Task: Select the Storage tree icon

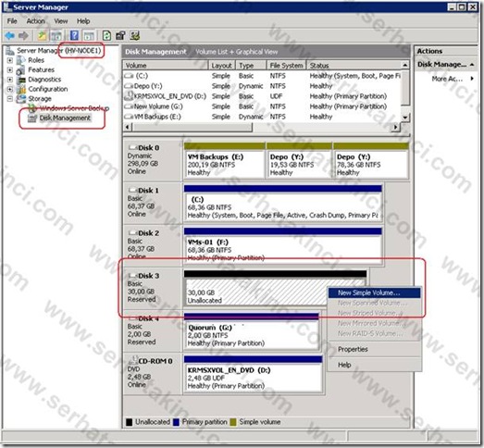Action: coord(21,99)
